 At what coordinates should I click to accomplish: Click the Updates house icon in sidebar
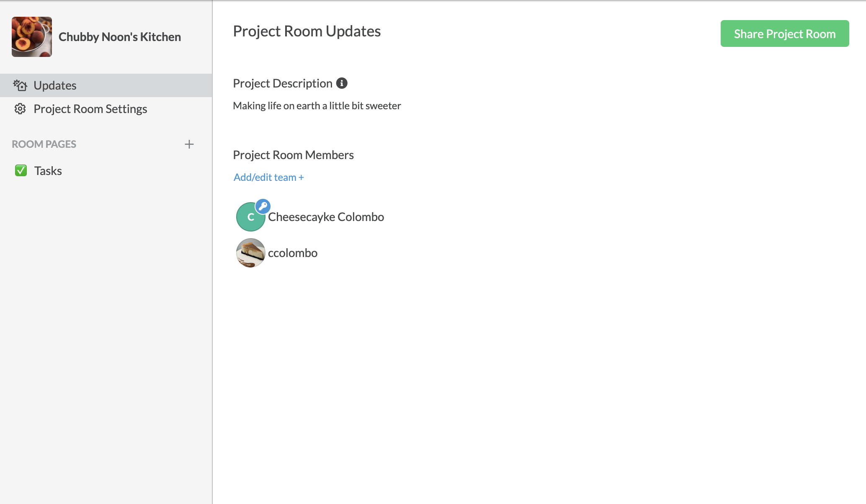20,85
